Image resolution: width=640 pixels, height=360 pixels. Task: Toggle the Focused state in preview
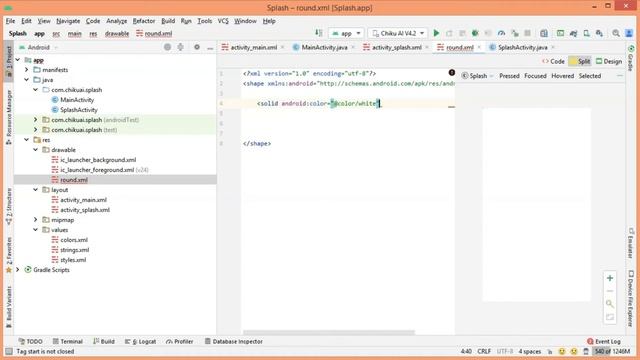point(535,76)
